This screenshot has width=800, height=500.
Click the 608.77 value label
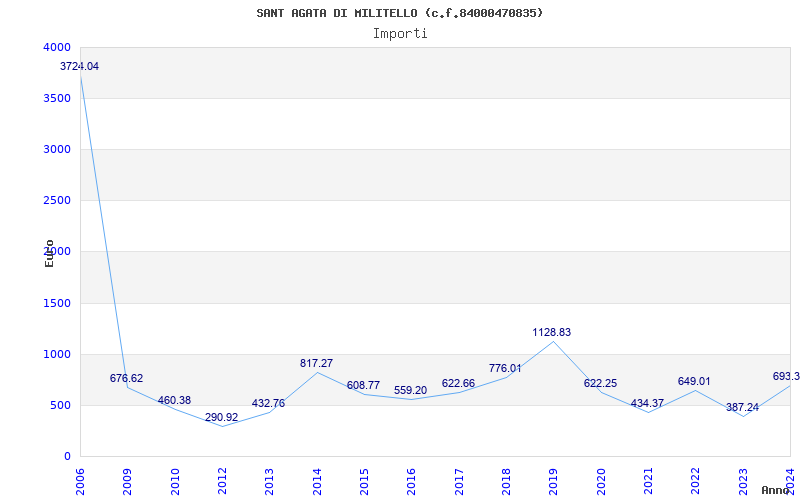pyautogui.click(x=363, y=386)
